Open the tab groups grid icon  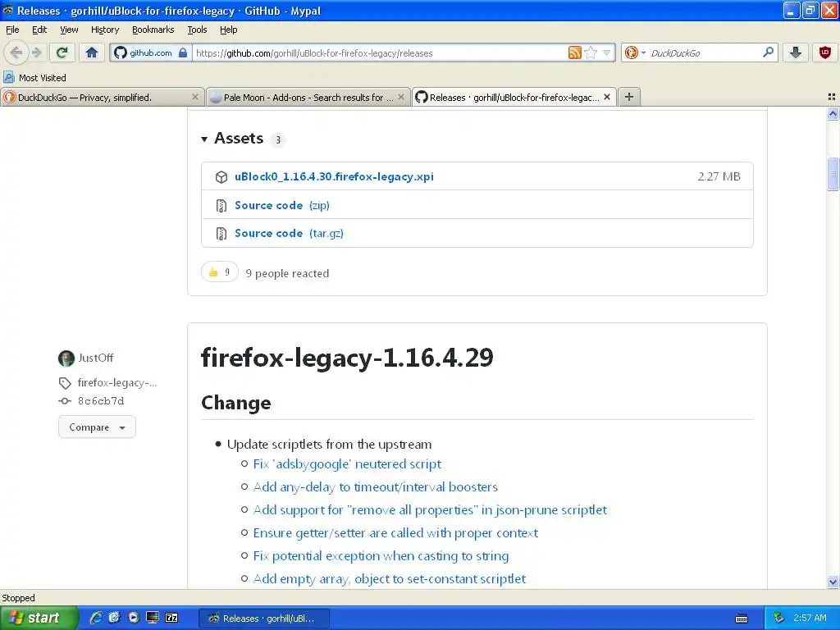pyautogui.click(x=832, y=97)
